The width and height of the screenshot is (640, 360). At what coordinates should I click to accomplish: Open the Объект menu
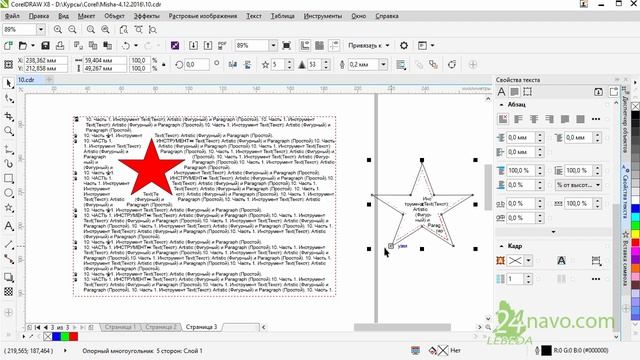[114, 16]
